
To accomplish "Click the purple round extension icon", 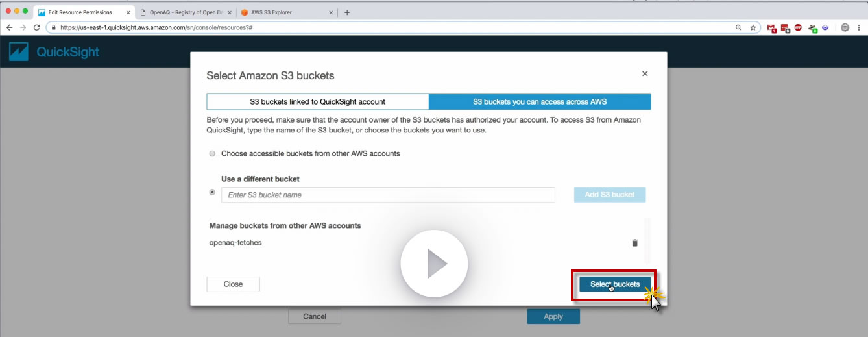I will 825,28.
